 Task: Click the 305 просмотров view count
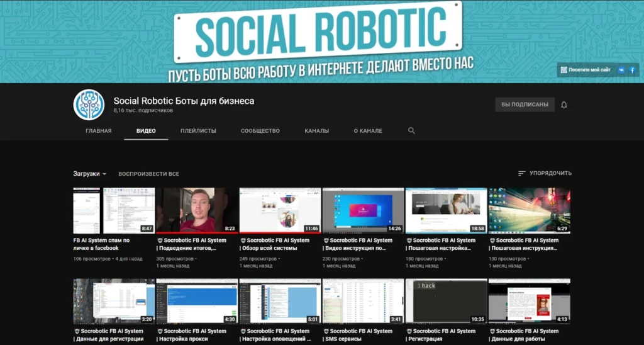[175, 259]
